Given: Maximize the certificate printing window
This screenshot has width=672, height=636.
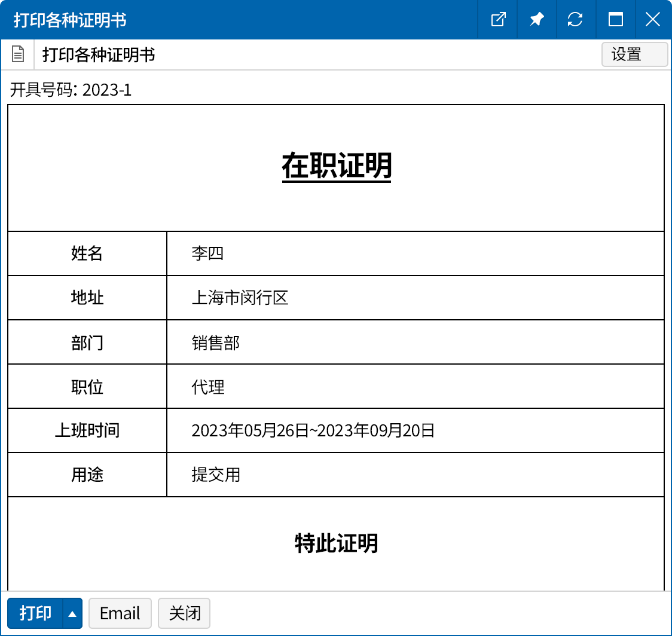Looking at the screenshot, I should point(615,20).
